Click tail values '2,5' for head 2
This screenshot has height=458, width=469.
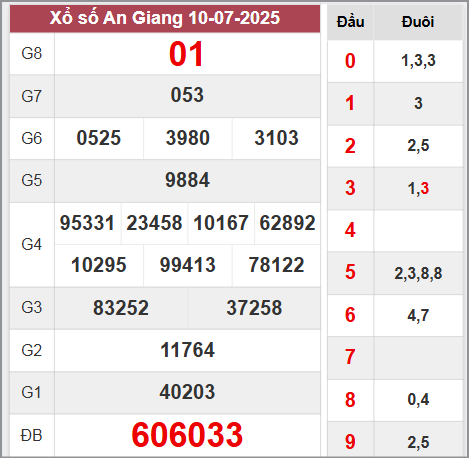pyautogui.click(x=418, y=146)
